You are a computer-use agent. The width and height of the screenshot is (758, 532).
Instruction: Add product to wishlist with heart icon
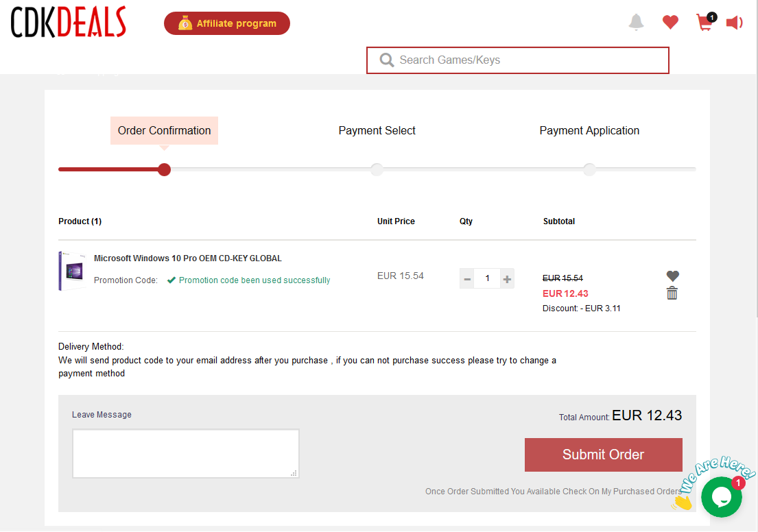[672, 276]
